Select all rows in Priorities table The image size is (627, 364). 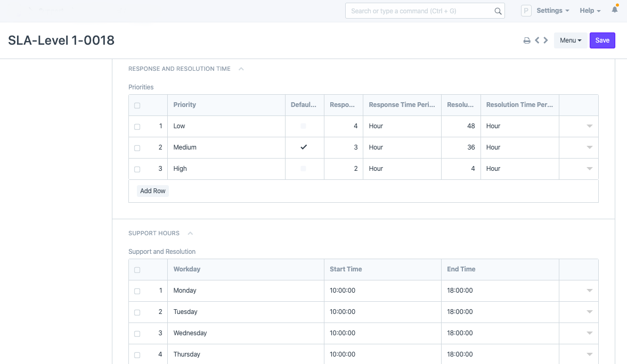click(x=137, y=105)
